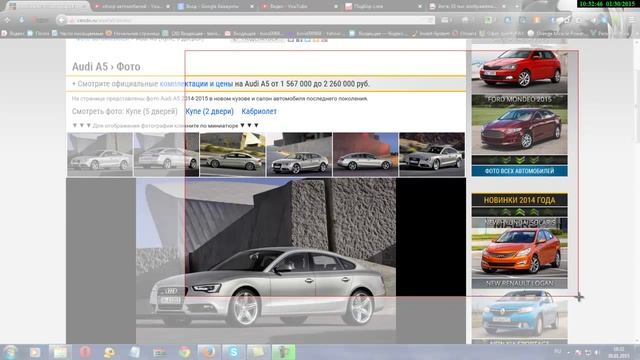Image resolution: width=640 pixels, height=360 pixels.
Task: Open the Windows Start menu orb
Action: click(10, 352)
